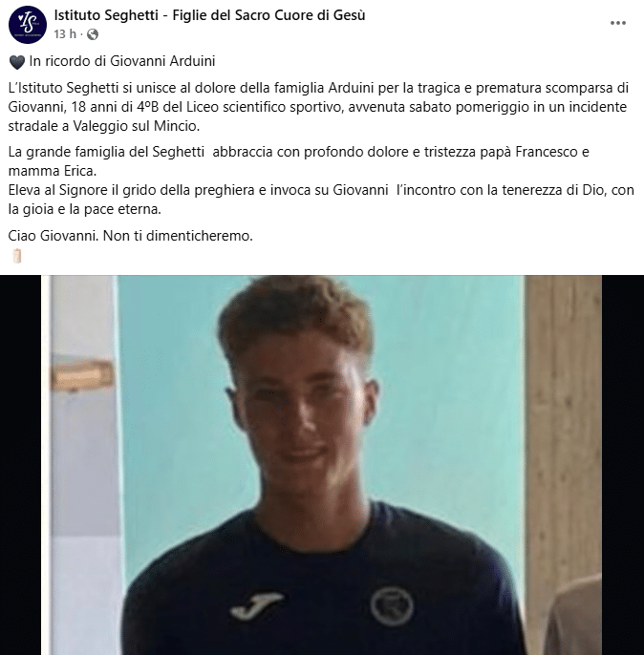Click the 'Ciao Giovanni. Non ti dimenticheremo.' line
The image size is (644, 655).
[130, 236]
